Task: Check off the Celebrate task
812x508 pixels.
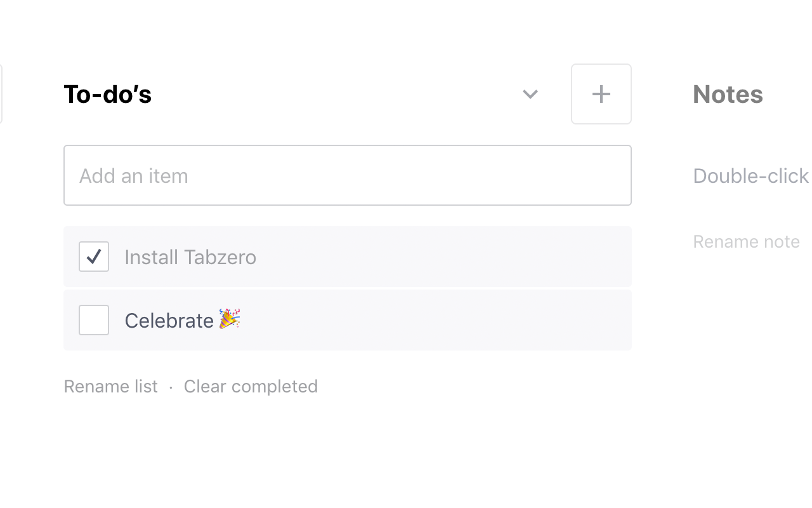Action: click(x=93, y=320)
